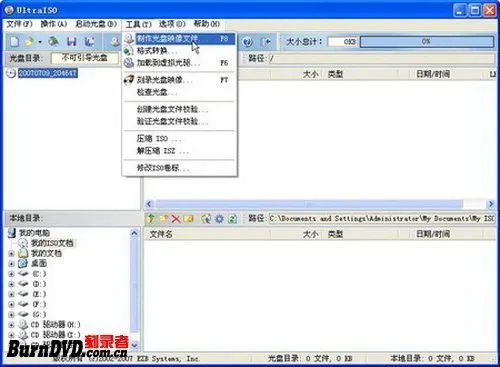Click the 不可引导光盘 bootable type box
The image size is (500, 367).
pyautogui.click(x=85, y=58)
